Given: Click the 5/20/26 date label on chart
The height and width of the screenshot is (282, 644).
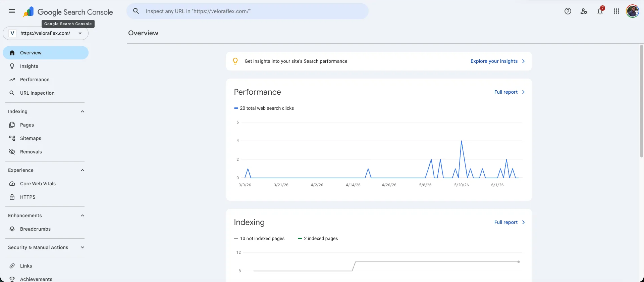Looking at the screenshot, I should pyautogui.click(x=462, y=185).
